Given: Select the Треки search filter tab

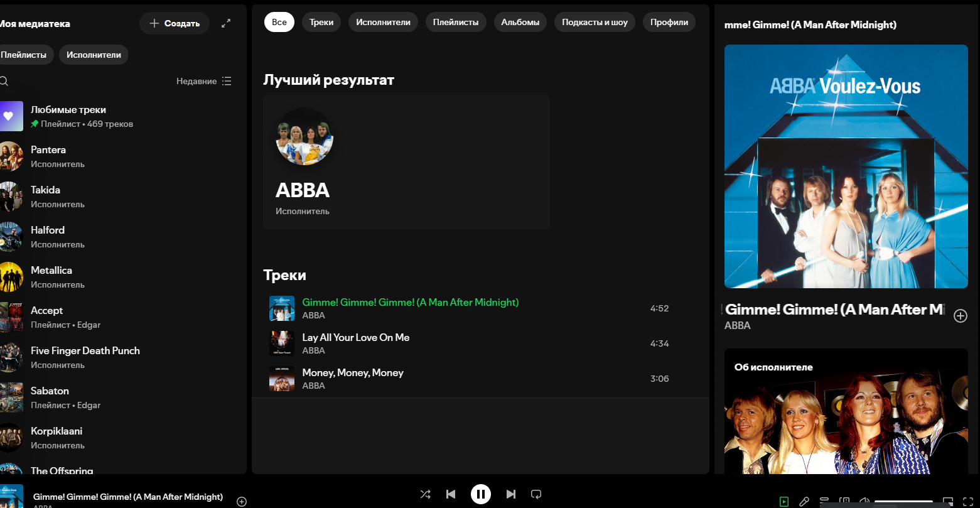Looking at the screenshot, I should [321, 22].
